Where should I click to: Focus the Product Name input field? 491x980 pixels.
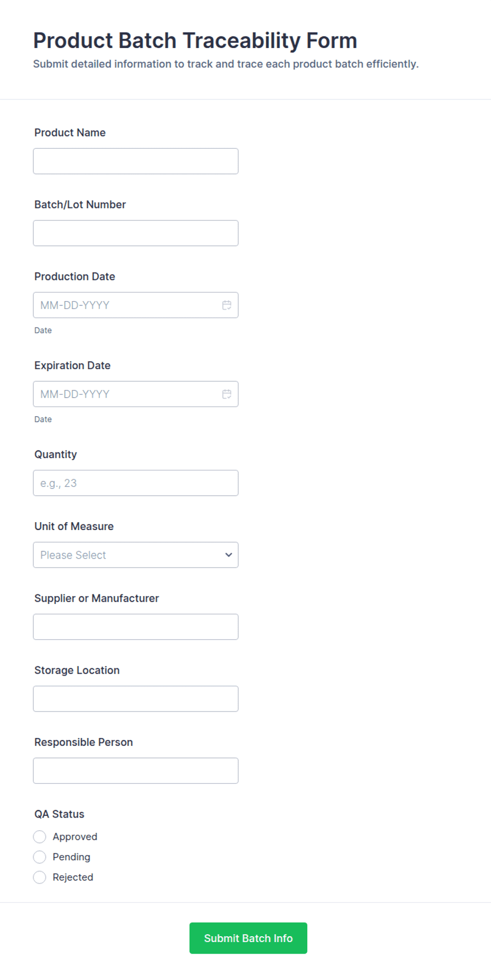[136, 161]
